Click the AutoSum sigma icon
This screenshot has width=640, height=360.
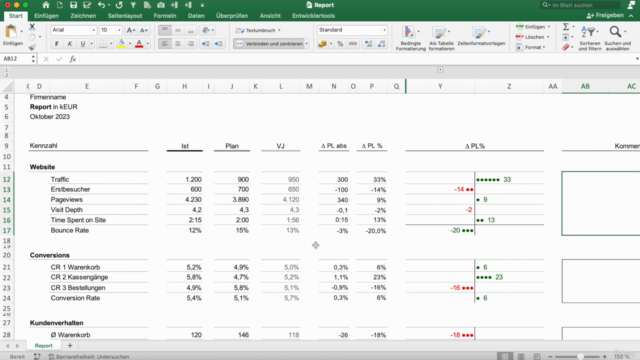coord(566,27)
